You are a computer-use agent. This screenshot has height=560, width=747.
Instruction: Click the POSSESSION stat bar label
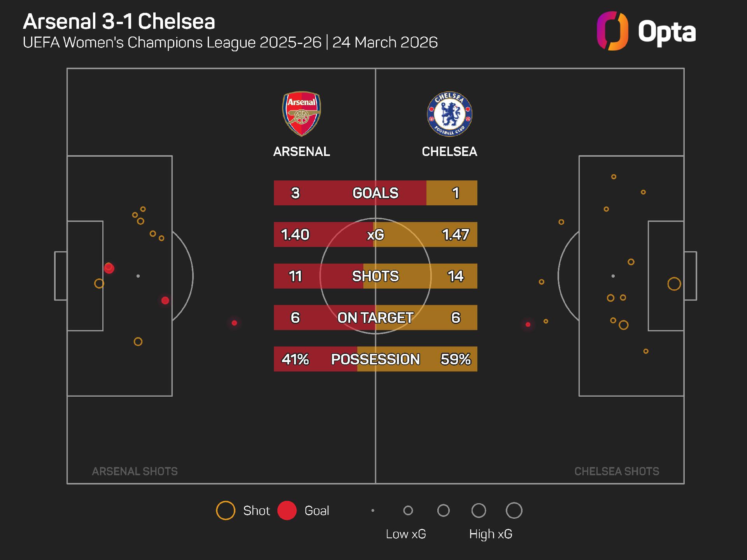375,359
